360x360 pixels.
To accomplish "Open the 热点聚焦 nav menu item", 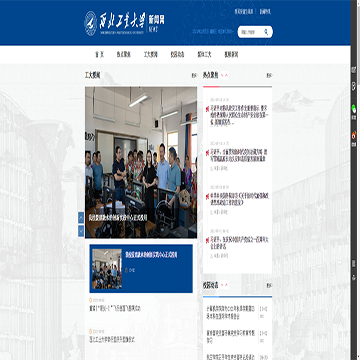I will click(x=124, y=55).
